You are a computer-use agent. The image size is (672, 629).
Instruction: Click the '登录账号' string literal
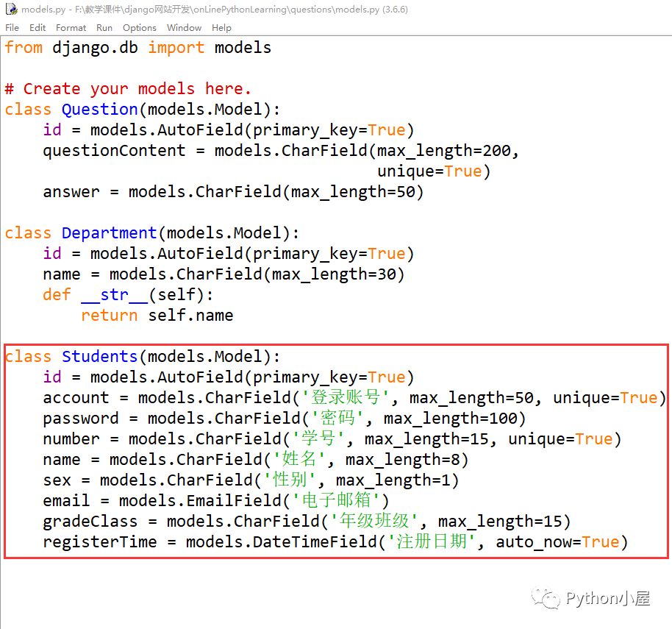tap(346, 397)
